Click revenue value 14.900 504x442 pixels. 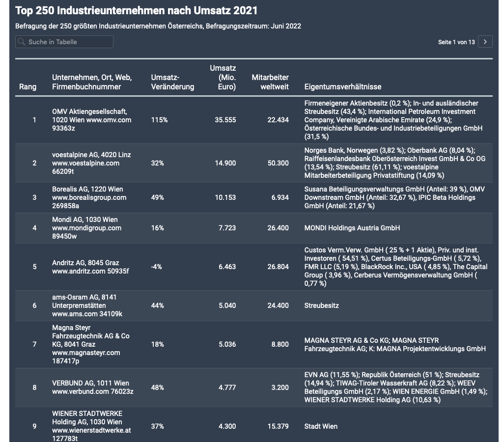point(225,163)
